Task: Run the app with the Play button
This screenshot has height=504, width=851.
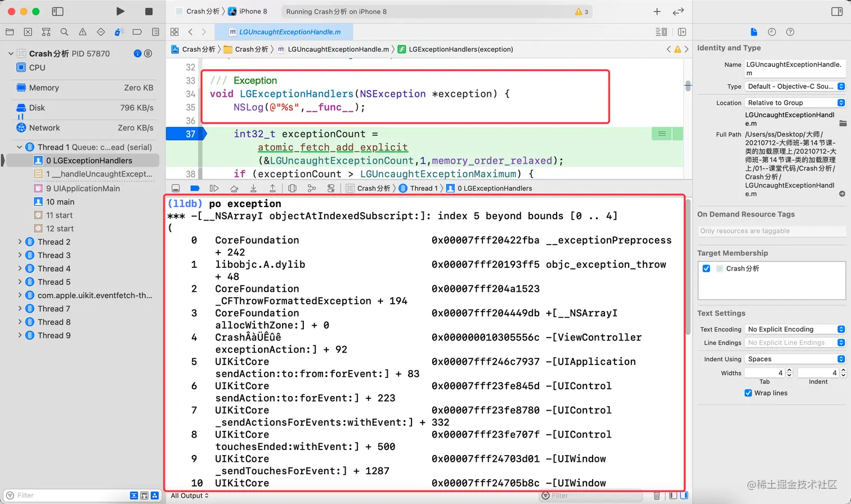Action: pyautogui.click(x=120, y=11)
